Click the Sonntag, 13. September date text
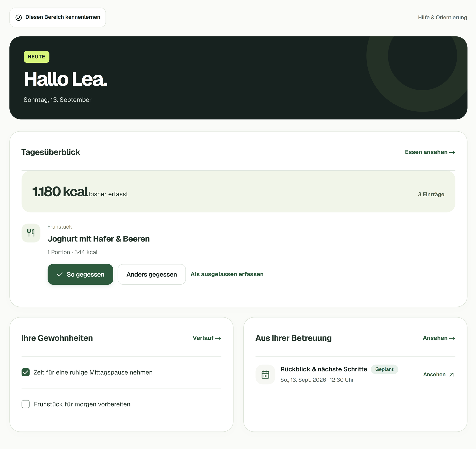The image size is (476, 449). coord(58,100)
